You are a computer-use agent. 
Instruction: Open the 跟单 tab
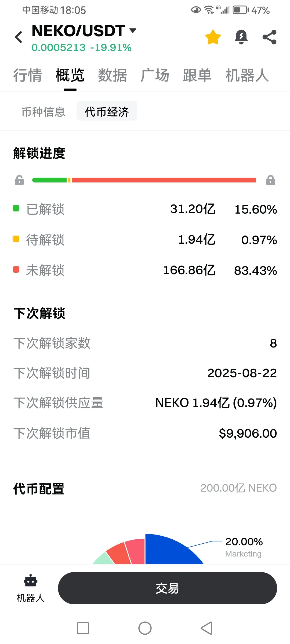point(197,75)
